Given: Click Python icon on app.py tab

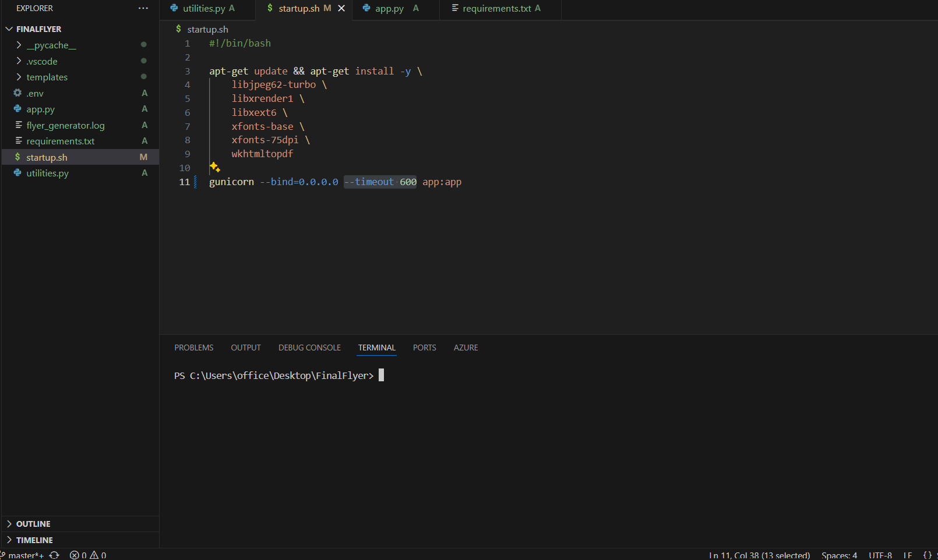Looking at the screenshot, I should [x=366, y=8].
